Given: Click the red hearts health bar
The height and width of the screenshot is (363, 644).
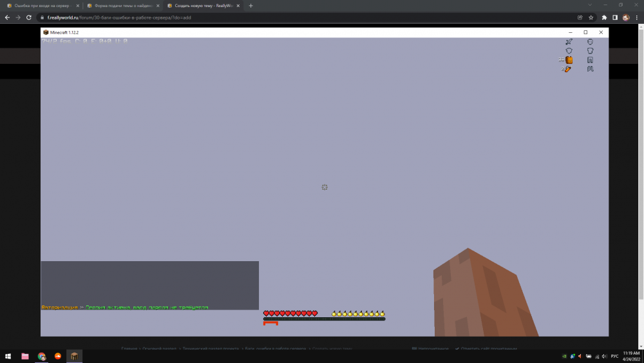Looking at the screenshot, I should [x=290, y=313].
